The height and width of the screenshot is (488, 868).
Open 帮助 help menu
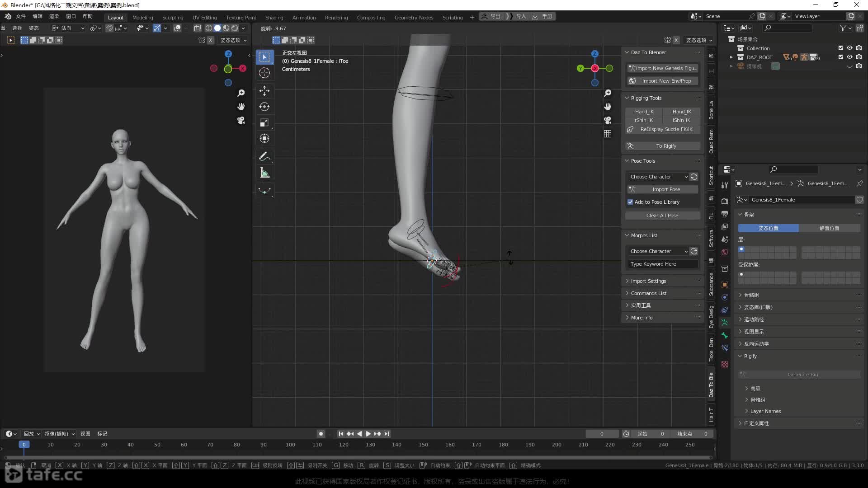pyautogui.click(x=88, y=16)
